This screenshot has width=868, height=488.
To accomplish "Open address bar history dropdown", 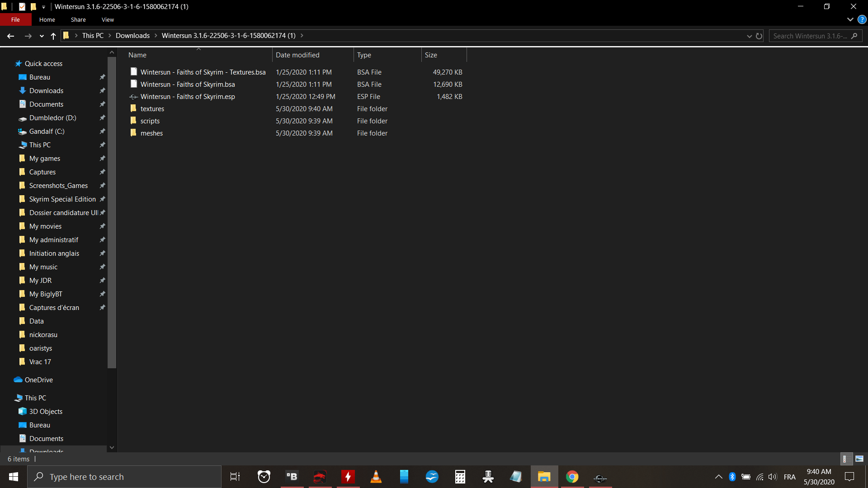I will click(x=749, y=36).
